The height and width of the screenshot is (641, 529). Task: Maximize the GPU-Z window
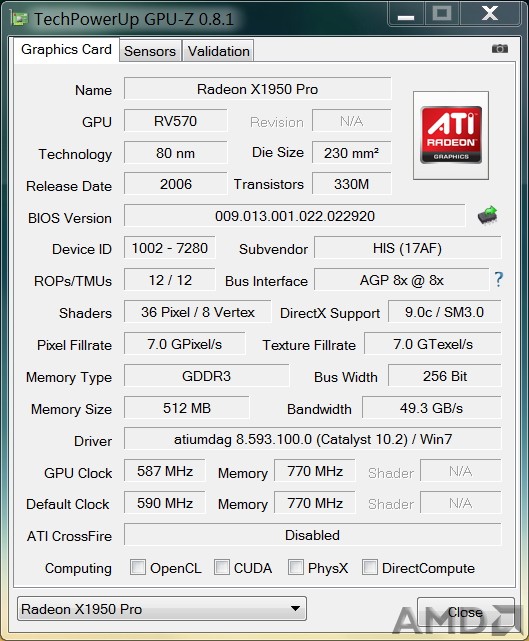tap(442, 13)
